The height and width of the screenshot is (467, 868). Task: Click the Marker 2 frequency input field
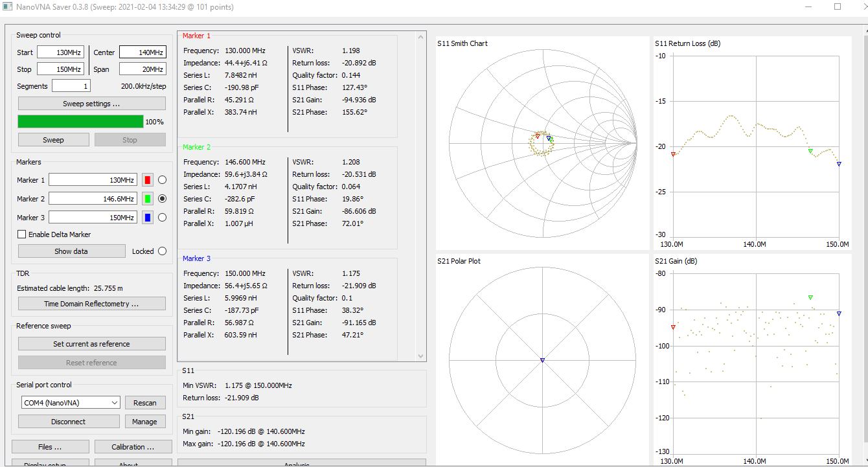(x=93, y=198)
